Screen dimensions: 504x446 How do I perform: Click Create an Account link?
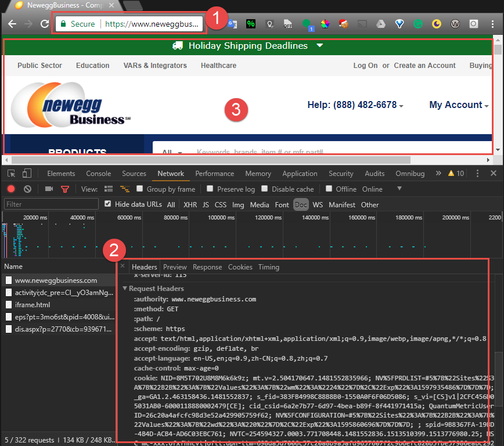coord(424,65)
